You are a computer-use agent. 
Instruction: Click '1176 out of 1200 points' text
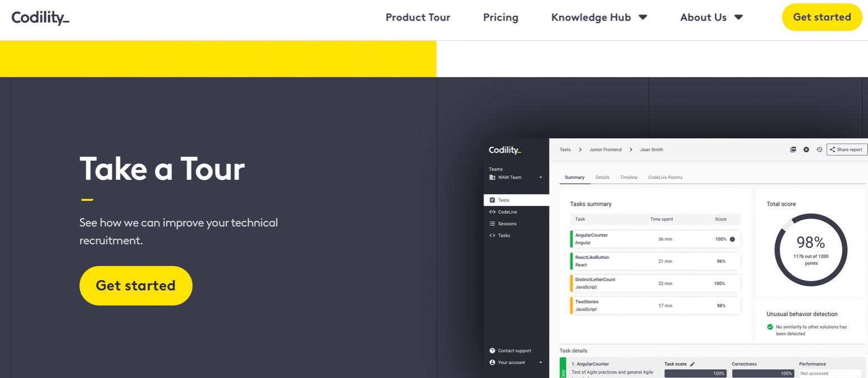coord(811,259)
